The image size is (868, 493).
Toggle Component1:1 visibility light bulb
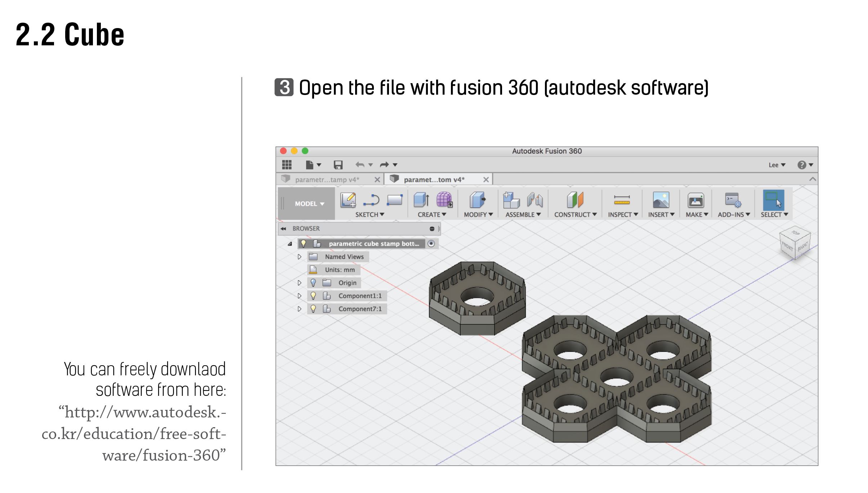pyautogui.click(x=313, y=296)
